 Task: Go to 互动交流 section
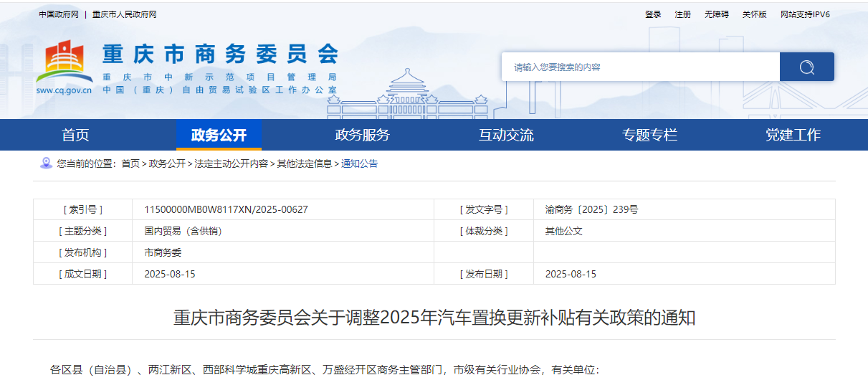(506, 135)
